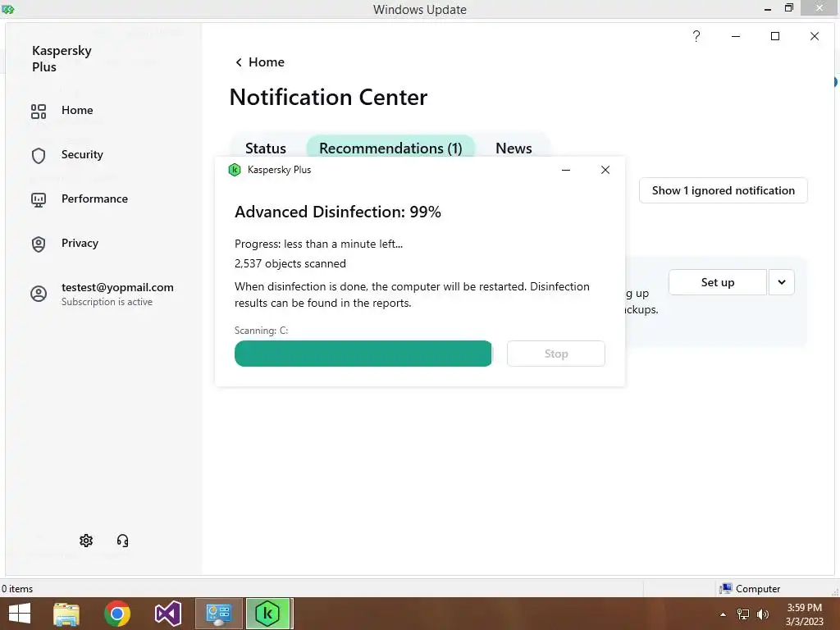Launch Google Chrome from taskbar
840x630 pixels.
(x=117, y=614)
